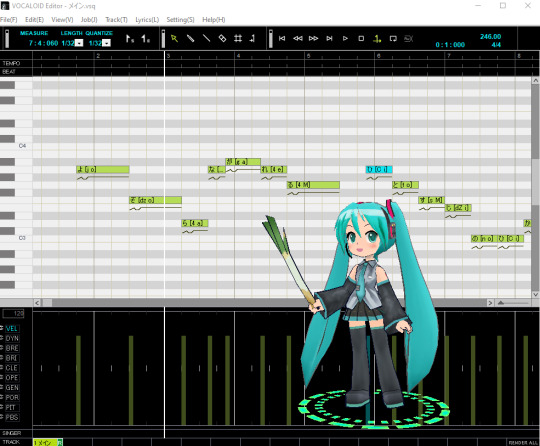The height and width of the screenshot is (446, 540).
Task: Select the note ぞ [dz o]
Action: (x=155, y=200)
